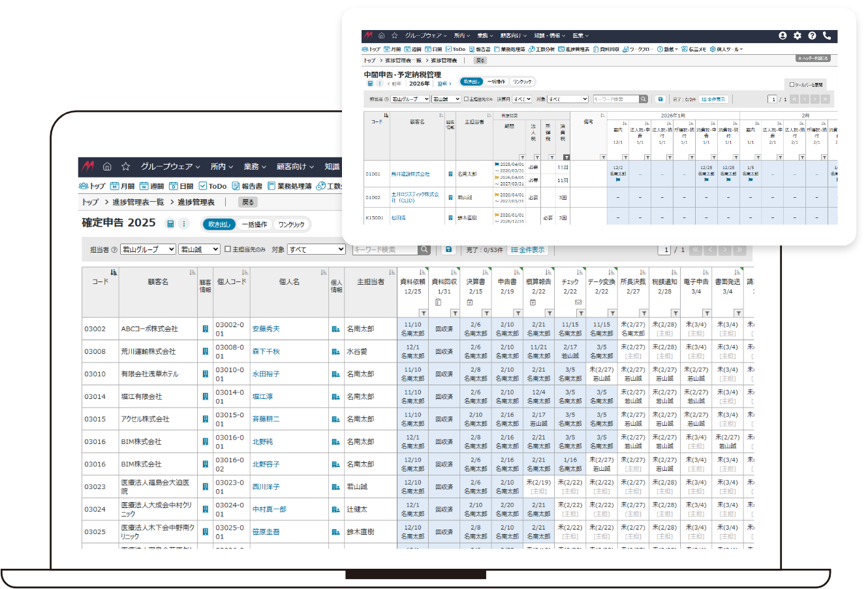Image resolution: width=868 pixels, height=589 pixels.
Task: Click the calculator icon beside 確定申告 2025
Action: tap(170, 224)
